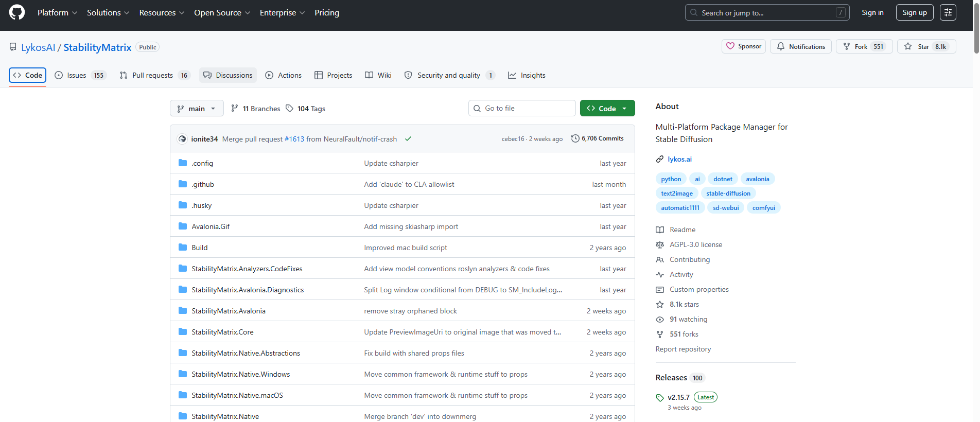Expand the Enterprise menu
Image resolution: width=980 pixels, height=422 pixels.
[x=282, y=12]
